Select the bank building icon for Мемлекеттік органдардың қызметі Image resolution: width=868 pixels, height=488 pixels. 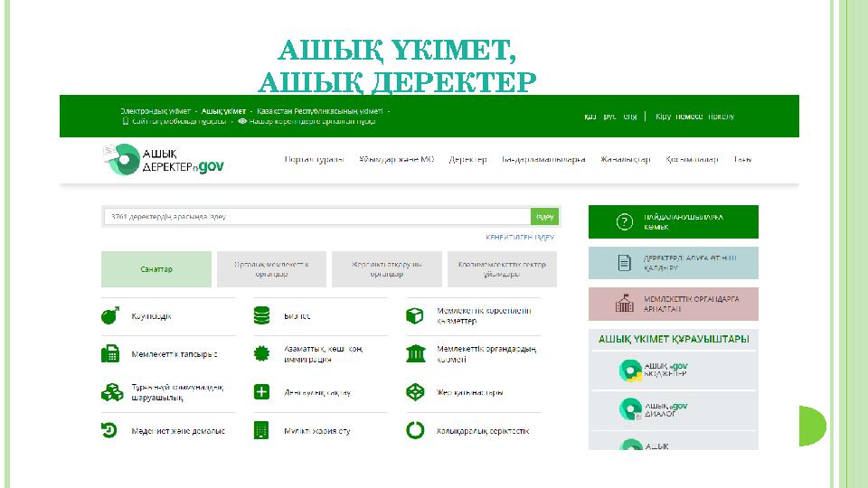tap(416, 353)
